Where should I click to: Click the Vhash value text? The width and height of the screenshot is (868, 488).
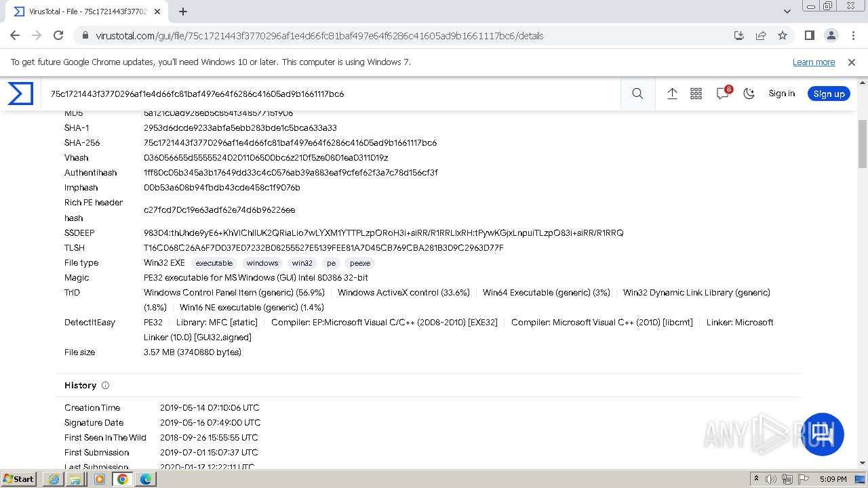point(266,158)
